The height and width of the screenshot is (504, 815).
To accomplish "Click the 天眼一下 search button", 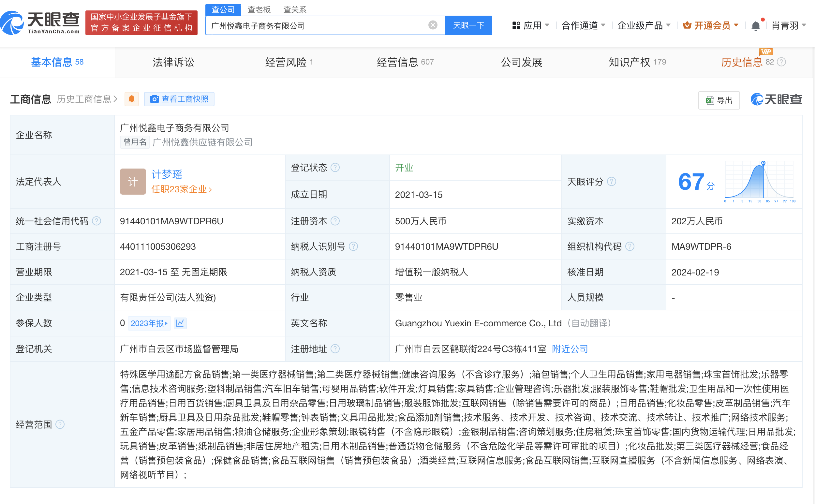I will (x=468, y=25).
